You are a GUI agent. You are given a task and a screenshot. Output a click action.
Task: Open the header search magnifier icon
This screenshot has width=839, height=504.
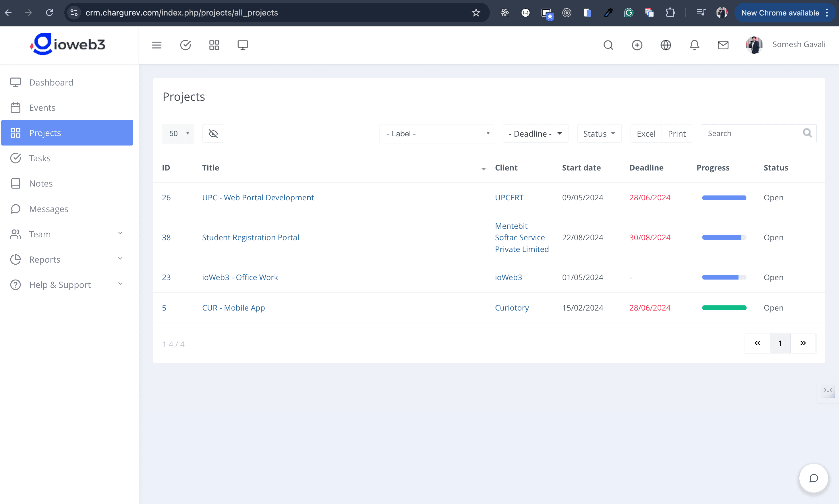coord(608,45)
